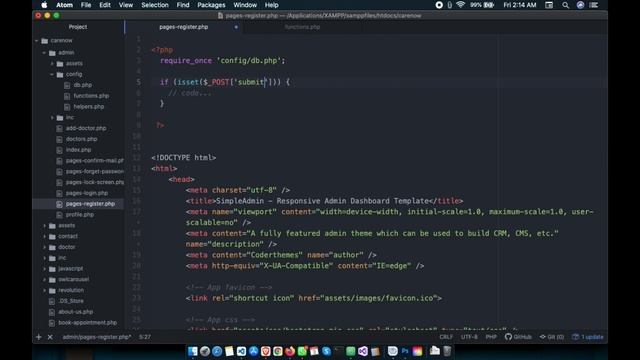This screenshot has width=640, height=360.
Task: Open the File menu
Action: (86, 5)
